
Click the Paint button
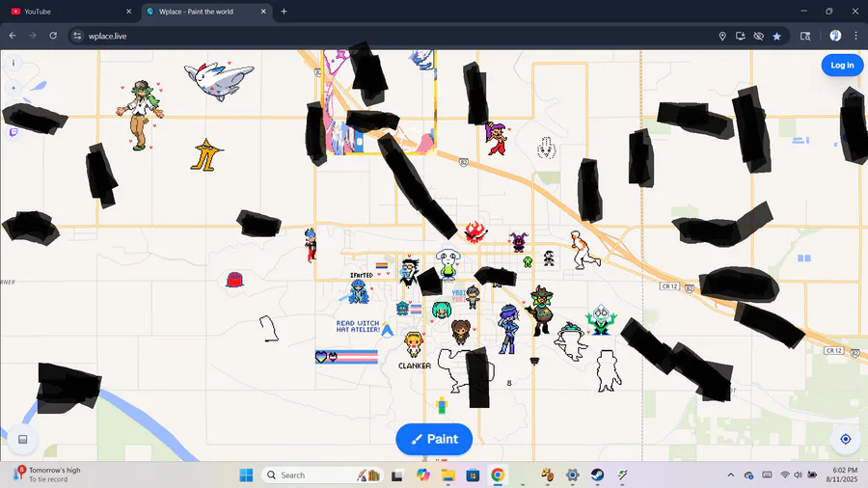(x=434, y=440)
